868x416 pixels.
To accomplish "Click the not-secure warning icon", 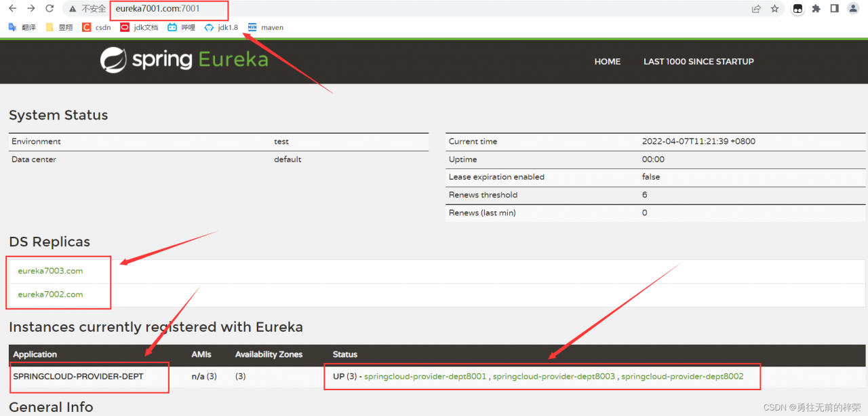I will pyautogui.click(x=73, y=9).
